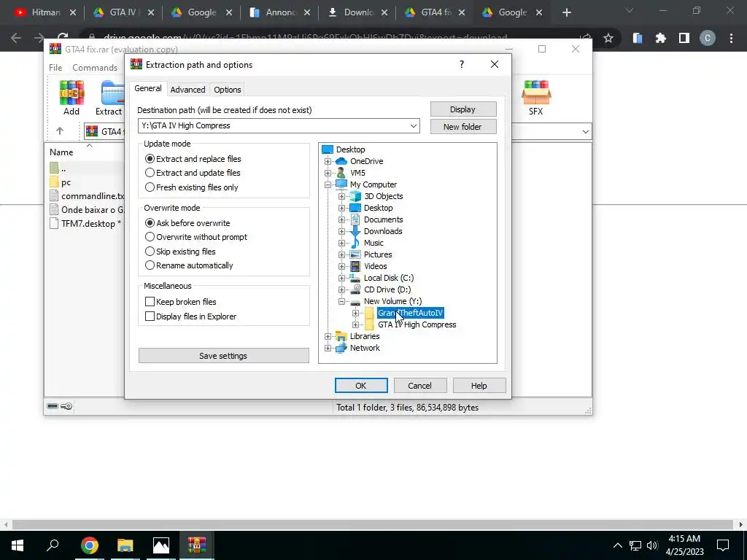Expand the Local Disk (C:) node
747x560 pixels.
tap(341, 278)
